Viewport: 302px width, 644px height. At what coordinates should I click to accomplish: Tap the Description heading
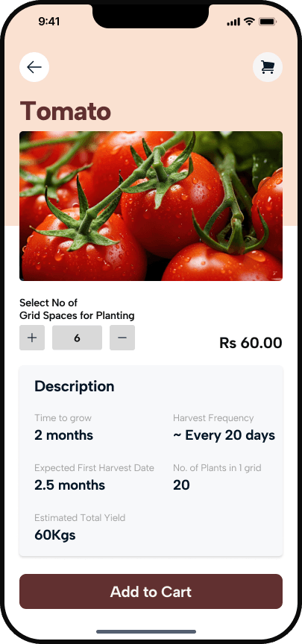tap(75, 386)
